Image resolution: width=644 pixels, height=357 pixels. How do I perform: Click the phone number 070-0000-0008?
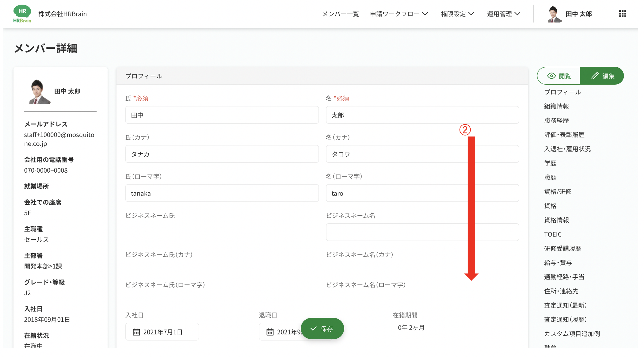point(46,170)
